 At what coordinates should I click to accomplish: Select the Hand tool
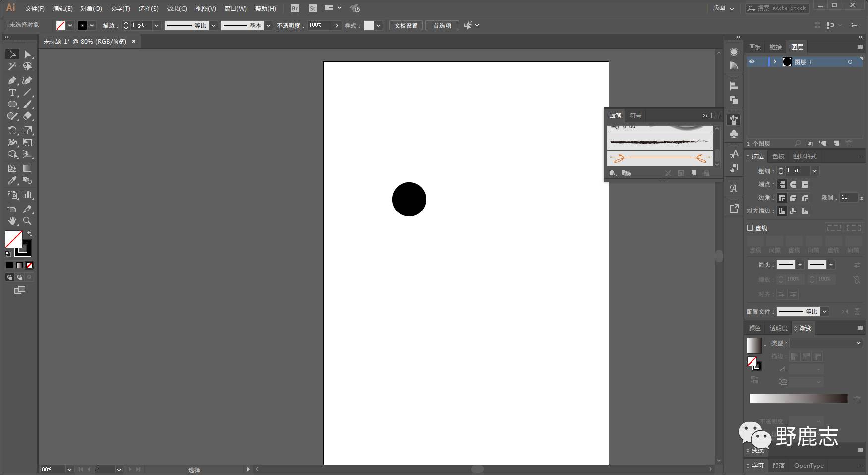point(12,221)
